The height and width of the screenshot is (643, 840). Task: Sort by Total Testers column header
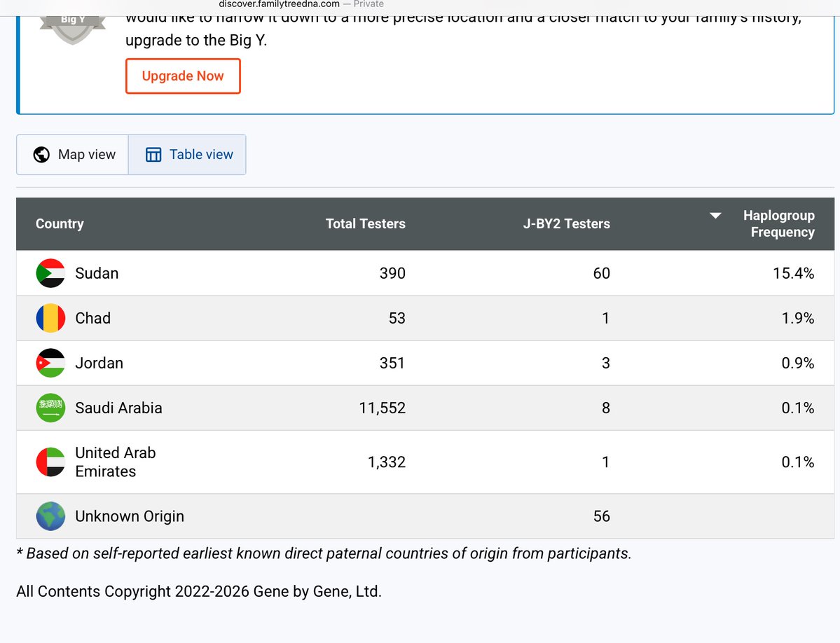click(x=366, y=224)
